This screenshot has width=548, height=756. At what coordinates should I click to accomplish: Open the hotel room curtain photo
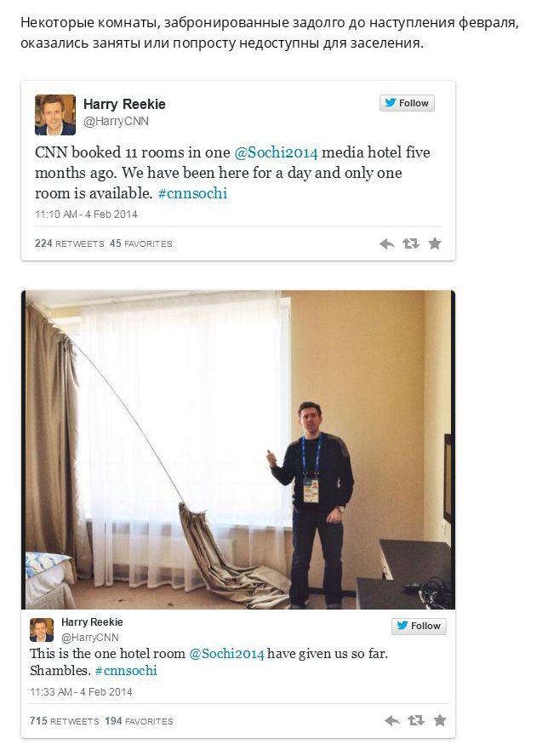[238, 450]
